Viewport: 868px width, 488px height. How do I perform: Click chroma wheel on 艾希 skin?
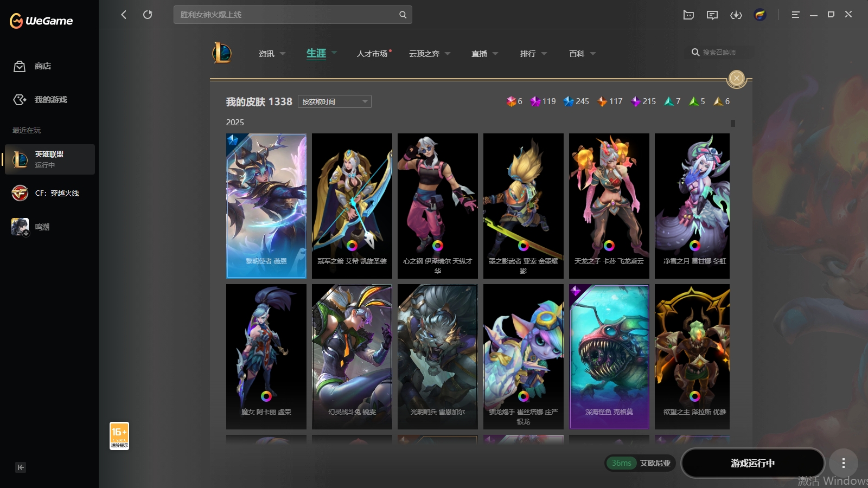pos(352,246)
